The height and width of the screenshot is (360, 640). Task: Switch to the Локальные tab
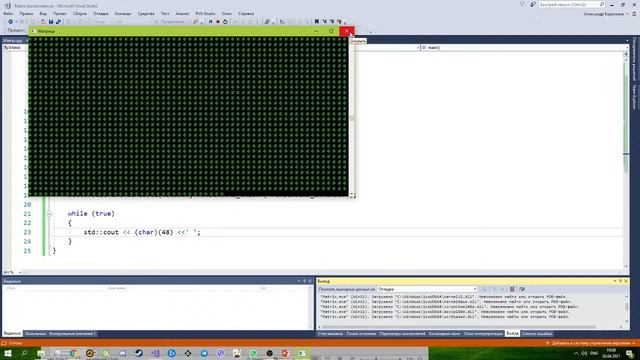pos(35,334)
